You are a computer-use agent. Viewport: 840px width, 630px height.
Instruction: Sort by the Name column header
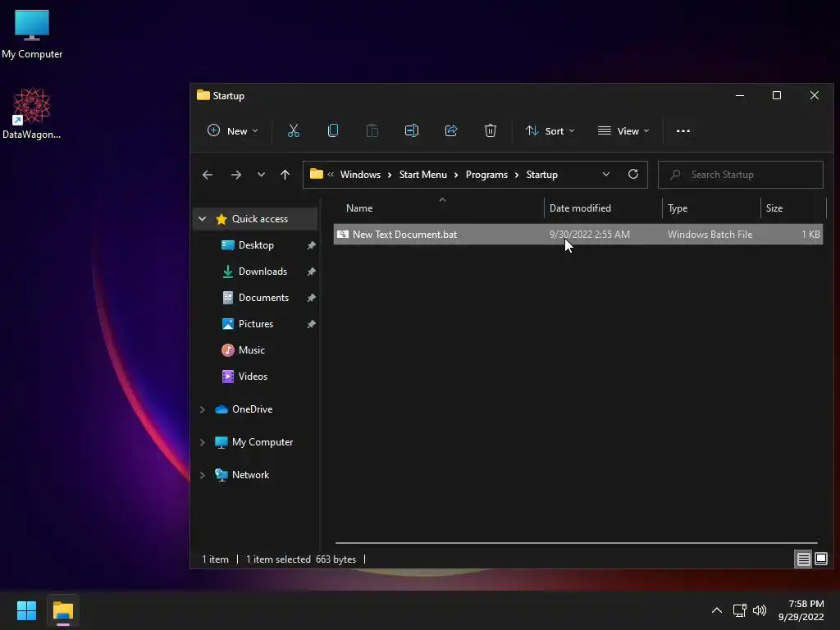[x=359, y=208]
